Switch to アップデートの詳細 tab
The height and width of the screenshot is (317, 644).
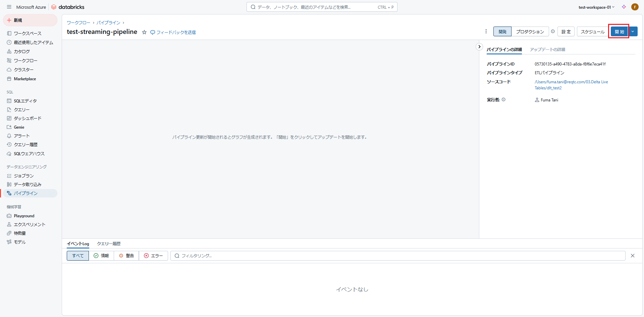pyautogui.click(x=547, y=49)
